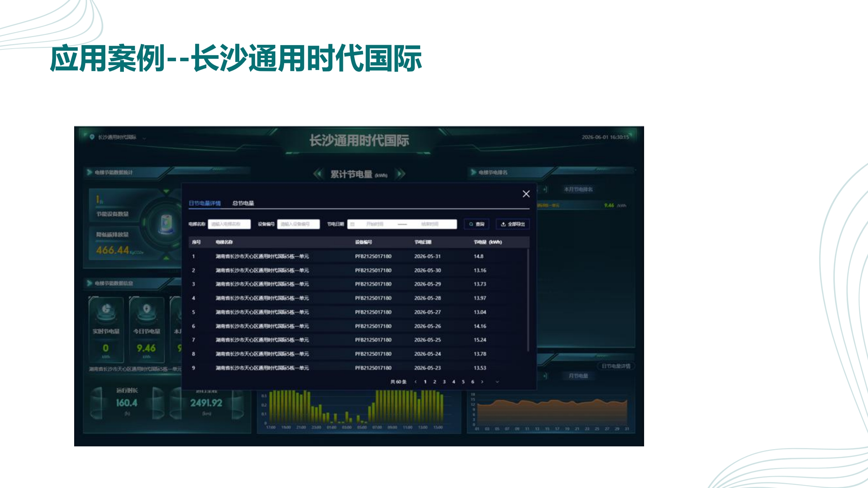The height and width of the screenshot is (488, 868).
Task: Select page 1 in the pagination
Action: point(425,382)
